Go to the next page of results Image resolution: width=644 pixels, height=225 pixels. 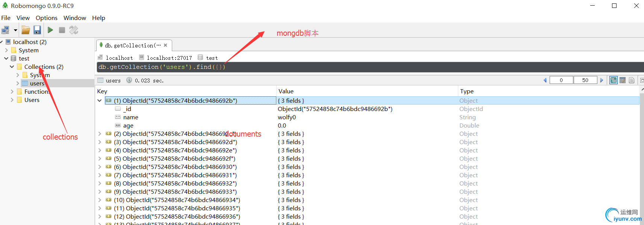602,80
